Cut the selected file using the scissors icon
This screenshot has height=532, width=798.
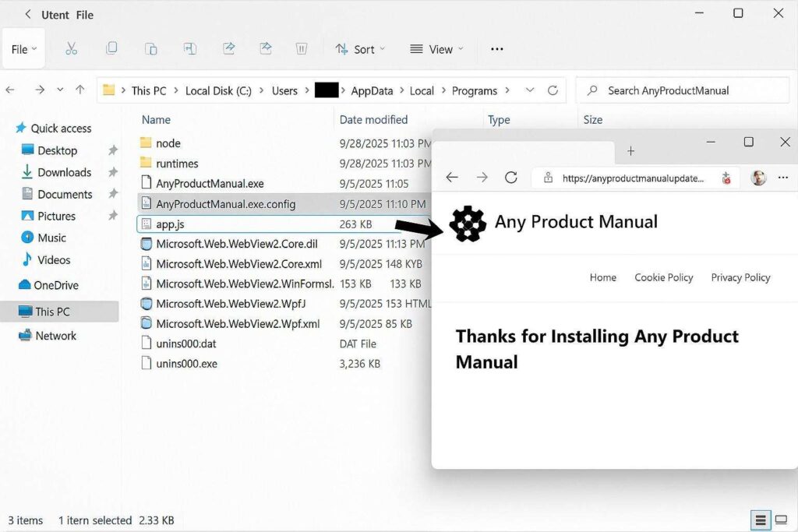click(x=72, y=48)
